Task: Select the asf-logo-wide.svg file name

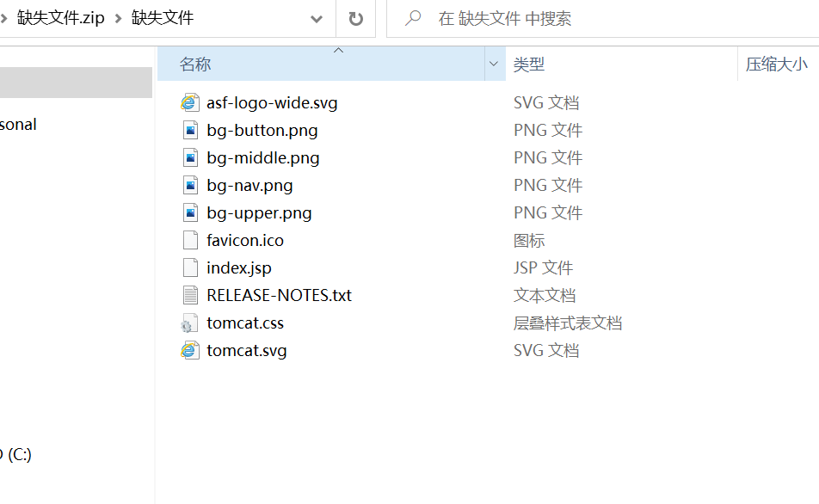Action: pos(272,103)
